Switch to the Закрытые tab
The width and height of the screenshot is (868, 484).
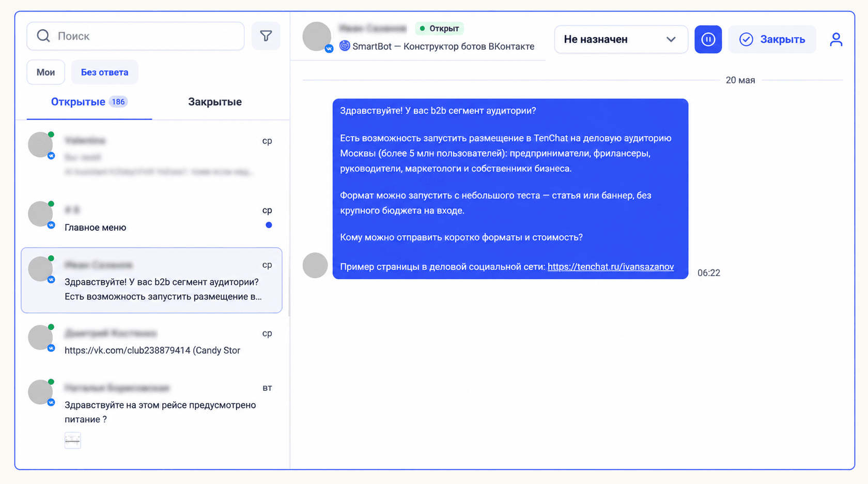215,102
